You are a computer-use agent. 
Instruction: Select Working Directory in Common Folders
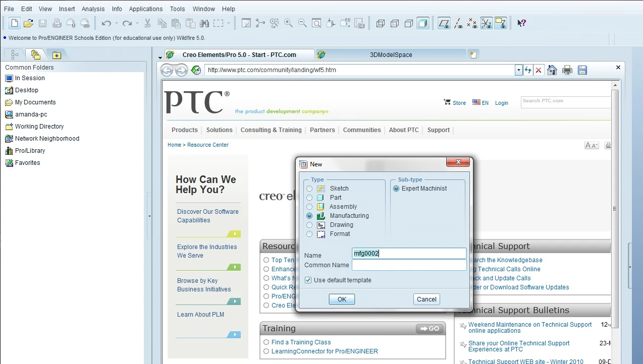pyautogui.click(x=39, y=127)
